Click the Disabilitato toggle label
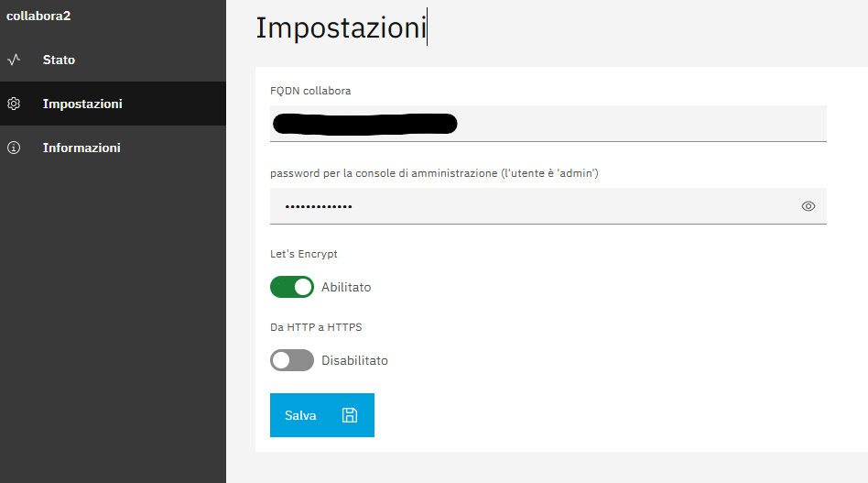The image size is (868, 483). click(x=354, y=360)
